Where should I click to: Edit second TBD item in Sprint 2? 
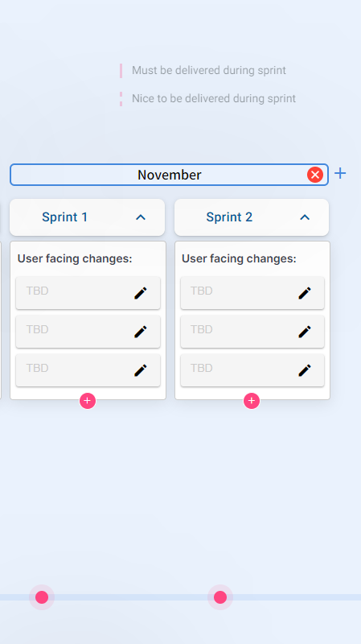click(305, 332)
